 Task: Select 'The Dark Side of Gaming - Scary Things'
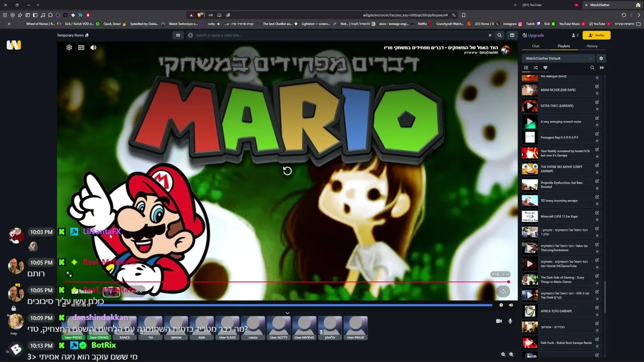point(562,280)
